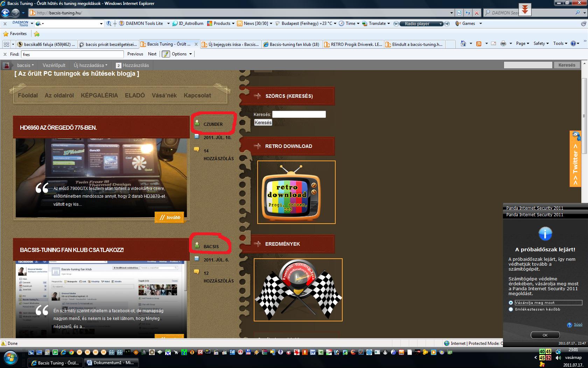The image size is (588, 368).
Task: Click the retro download TV thumbnail
Action: pyautogui.click(x=296, y=192)
